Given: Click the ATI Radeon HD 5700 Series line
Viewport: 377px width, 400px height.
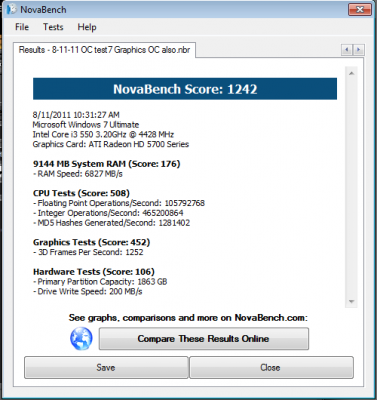Looking at the screenshot, I should [111, 144].
